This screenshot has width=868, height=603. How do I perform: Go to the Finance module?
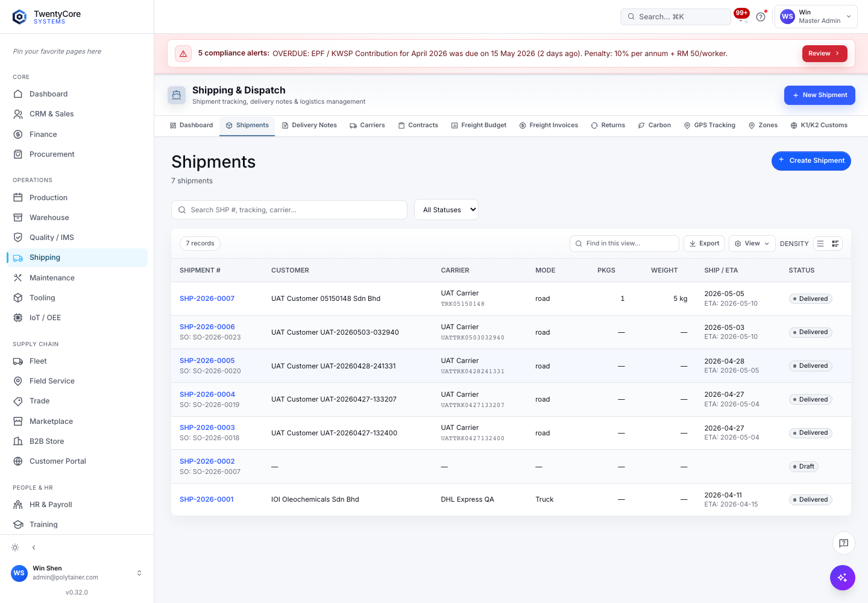coord(77,134)
